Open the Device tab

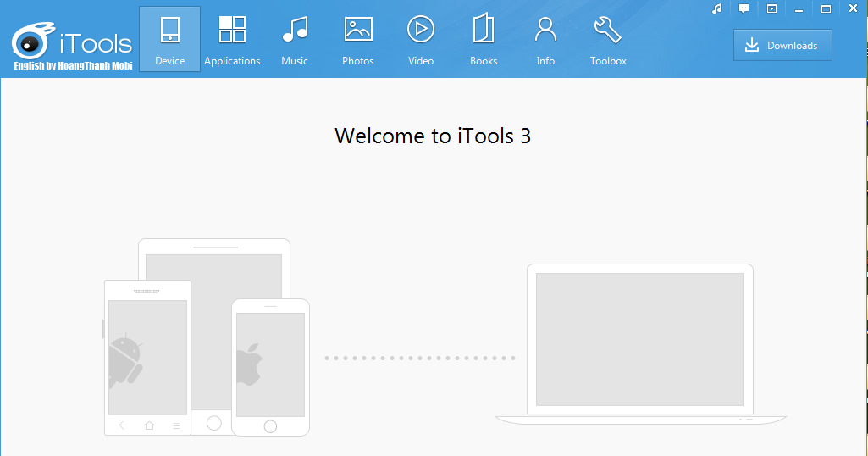[169, 39]
